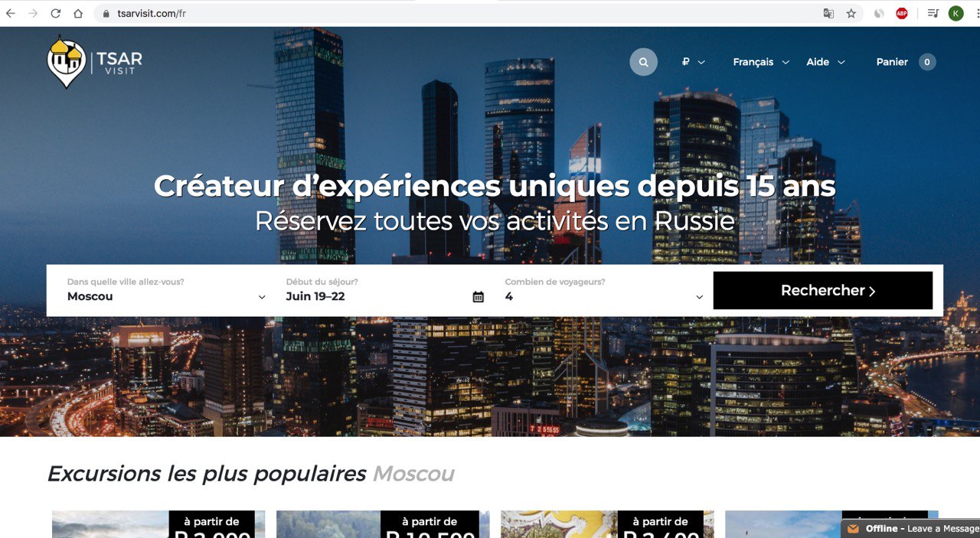This screenshot has height=538, width=980.
Task: Expand the Moscou city selector
Action: [166, 290]
